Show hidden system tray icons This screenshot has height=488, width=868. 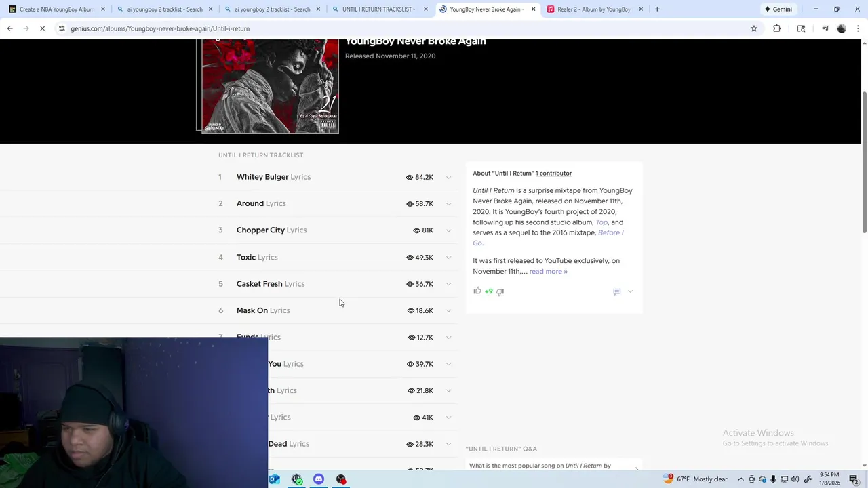pyautogui.click(x=741, y=479)
